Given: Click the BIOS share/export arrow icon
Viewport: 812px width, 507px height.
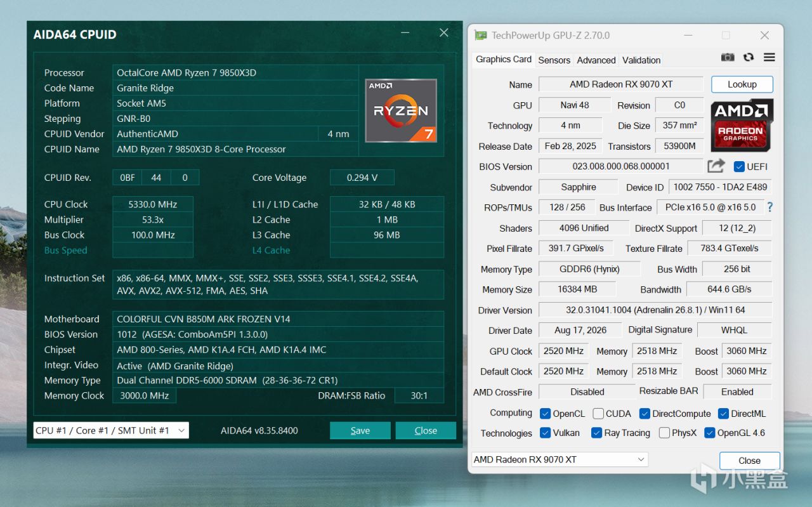Looking at the screenshot, I should [x=716, y=166].
